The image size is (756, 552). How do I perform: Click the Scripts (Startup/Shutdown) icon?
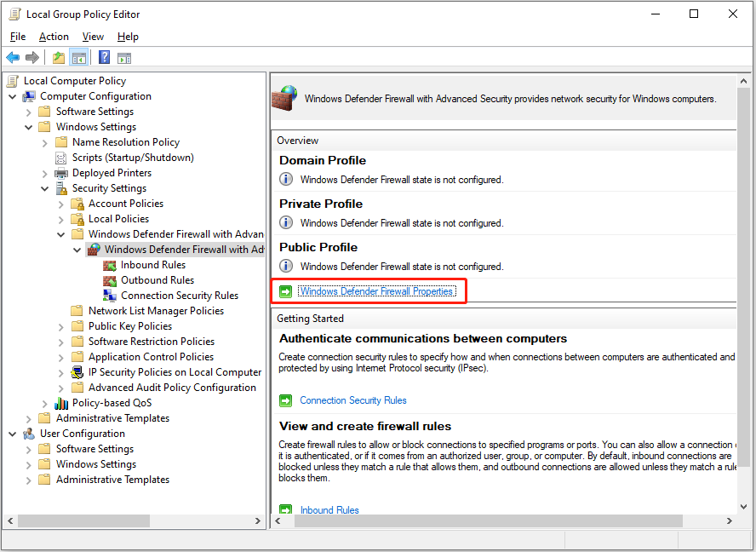click(61, 158)
